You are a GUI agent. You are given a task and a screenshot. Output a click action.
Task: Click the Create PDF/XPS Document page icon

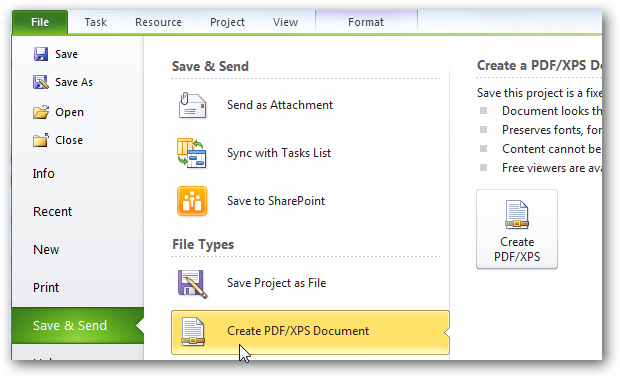pyautogui.click(x=193, y=332)
